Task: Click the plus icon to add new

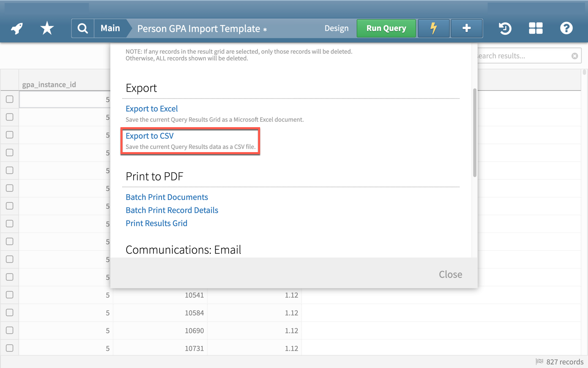Action: [466, 28]
